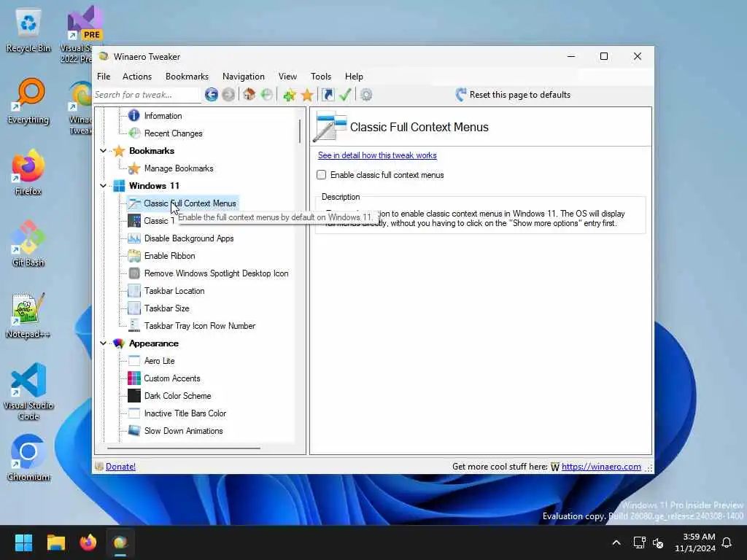This screenshot has width=747, height=560.
Task: Click the Taskbar Tray Icon Row Number icon
Action: 134,326
